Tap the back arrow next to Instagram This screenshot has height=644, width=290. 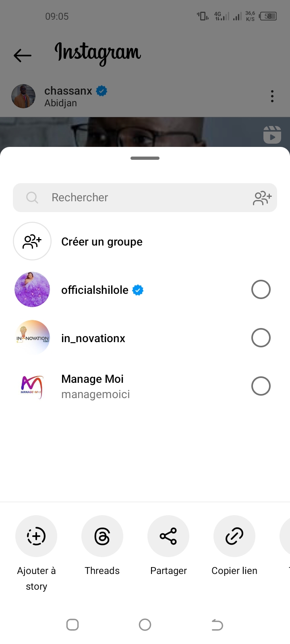tap(23, 55)
